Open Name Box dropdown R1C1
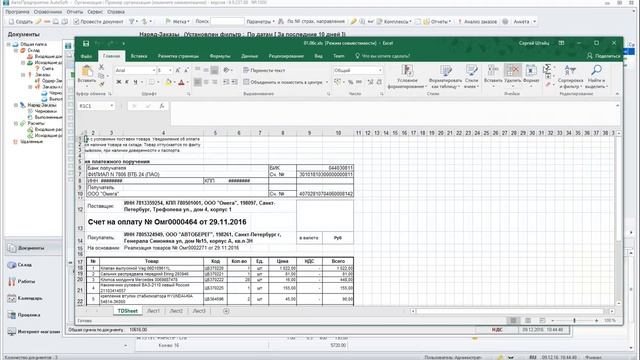Image resolution: width=640 pixels, height=360 pixels. 111,106
